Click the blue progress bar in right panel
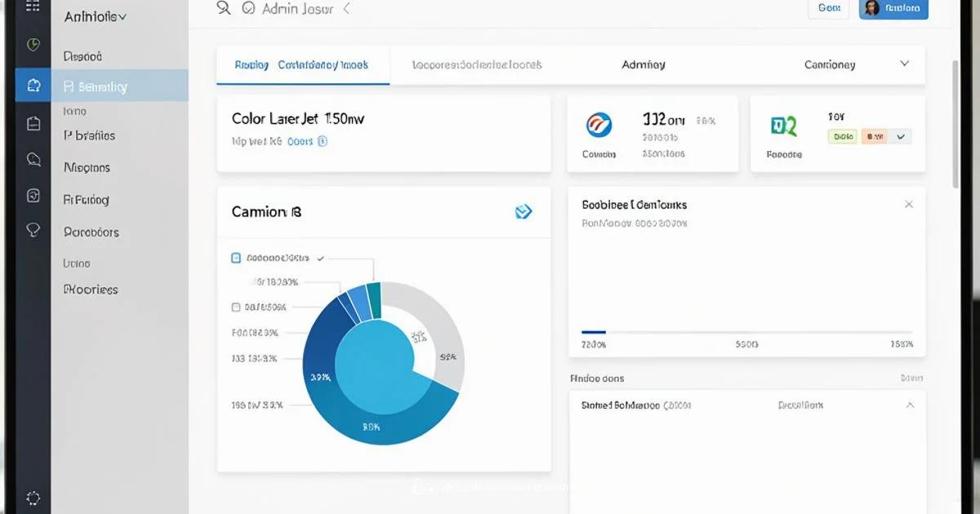 coord(594,332)
